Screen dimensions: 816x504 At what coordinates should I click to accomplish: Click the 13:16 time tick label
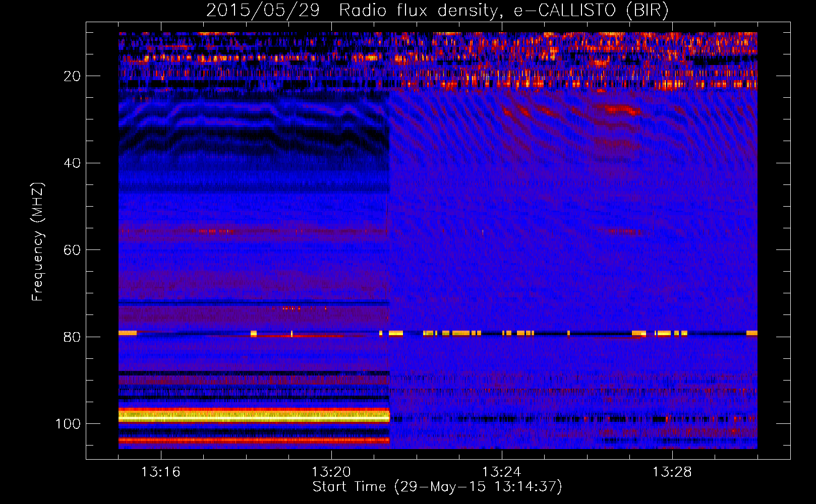pyautogui.click(x=160, y=472)
